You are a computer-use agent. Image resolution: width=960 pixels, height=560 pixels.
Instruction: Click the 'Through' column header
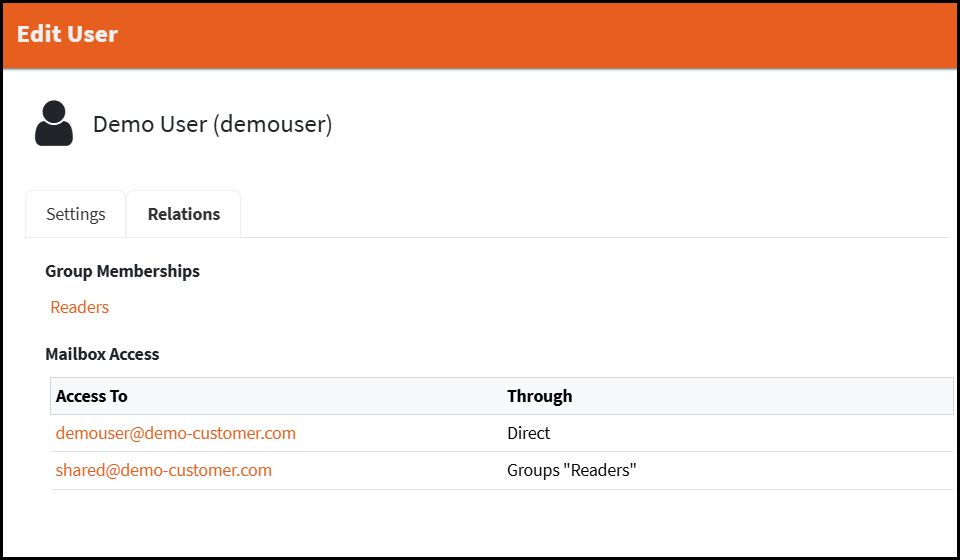[x=540, y=396]
